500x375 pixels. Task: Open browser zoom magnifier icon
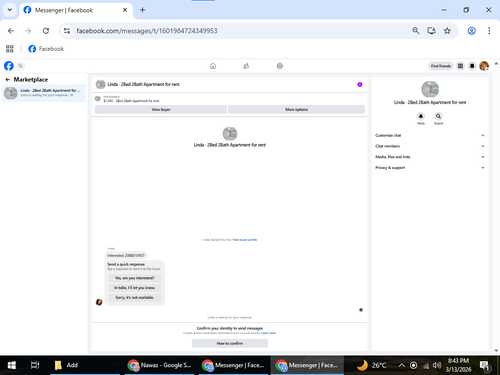point(415,31)
